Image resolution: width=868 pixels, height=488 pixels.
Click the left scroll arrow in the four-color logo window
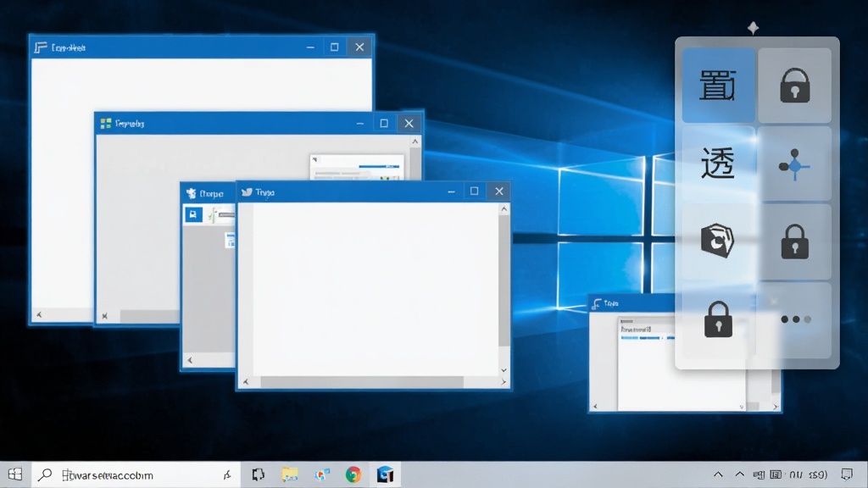[104, 317]
